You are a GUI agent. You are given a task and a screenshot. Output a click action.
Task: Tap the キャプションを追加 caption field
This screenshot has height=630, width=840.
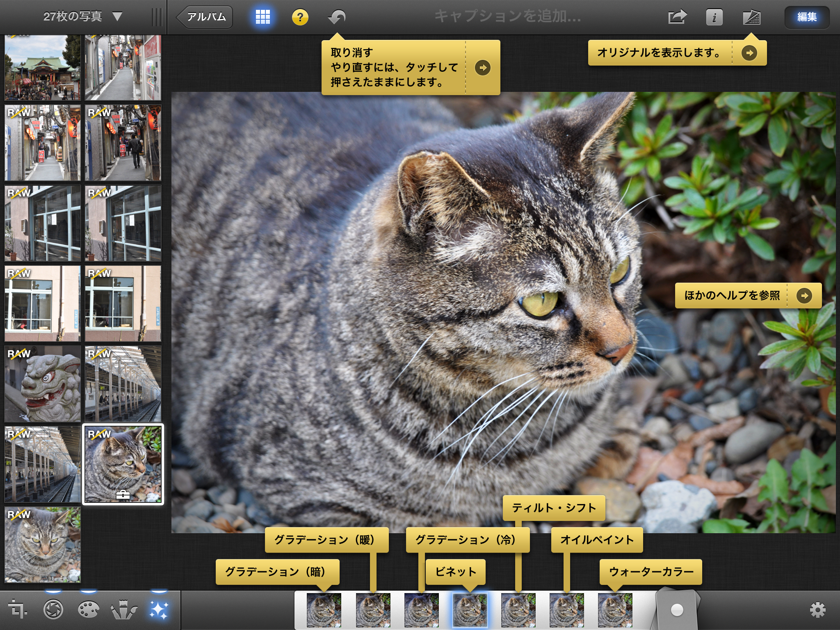coord(507,16)
